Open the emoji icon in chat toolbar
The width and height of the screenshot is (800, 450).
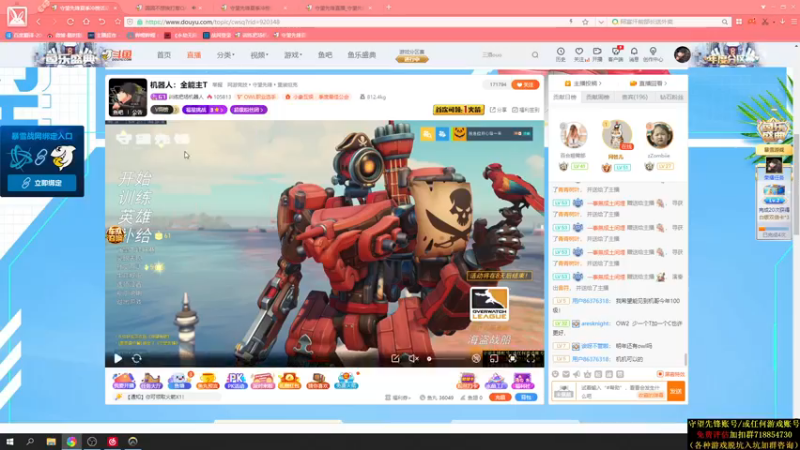(556, 374)
